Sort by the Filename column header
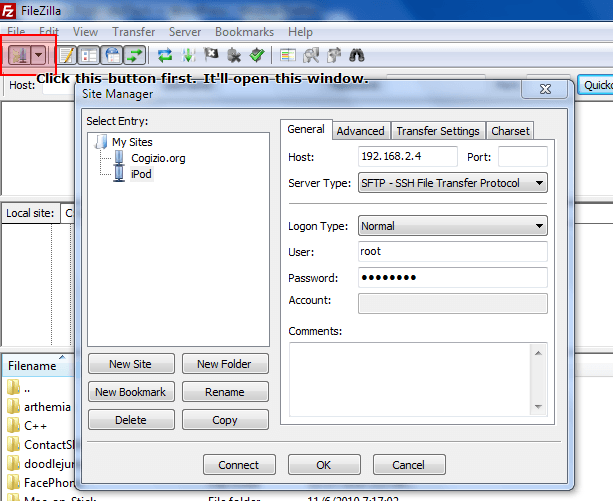The width and height of the screenshot is (613, 501). pyautogui.click(x=38, y=365)
